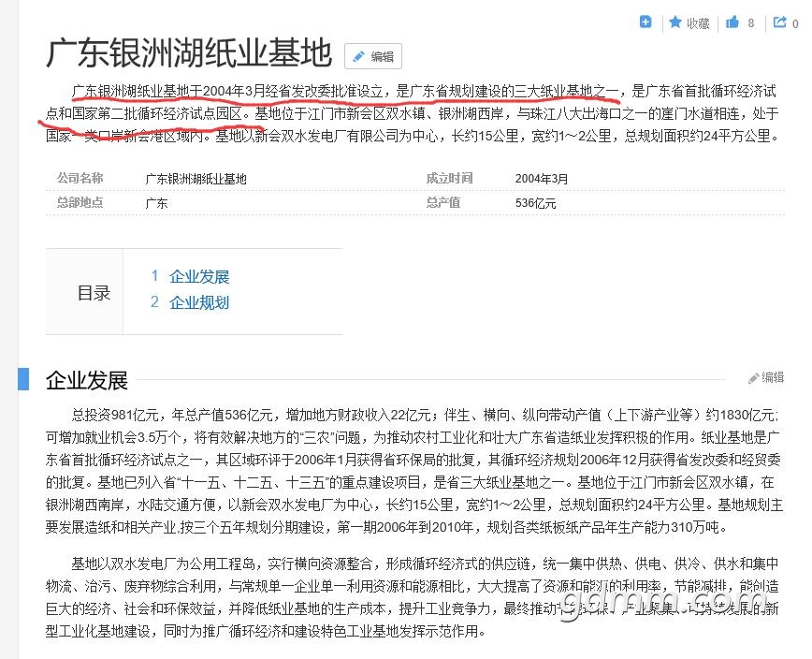Jump to 企业规划 in the table of contents
The image size is (812, 659).
[198, 302]
